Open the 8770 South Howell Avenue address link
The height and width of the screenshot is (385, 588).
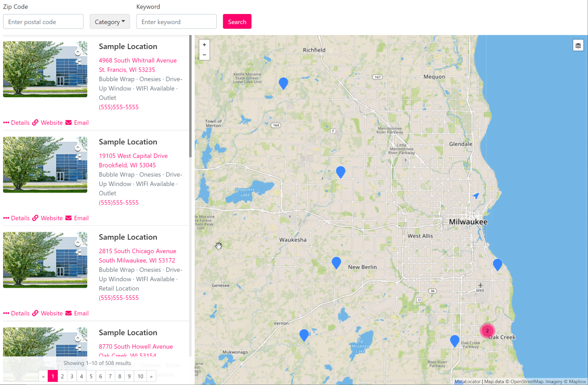[136, 350]
